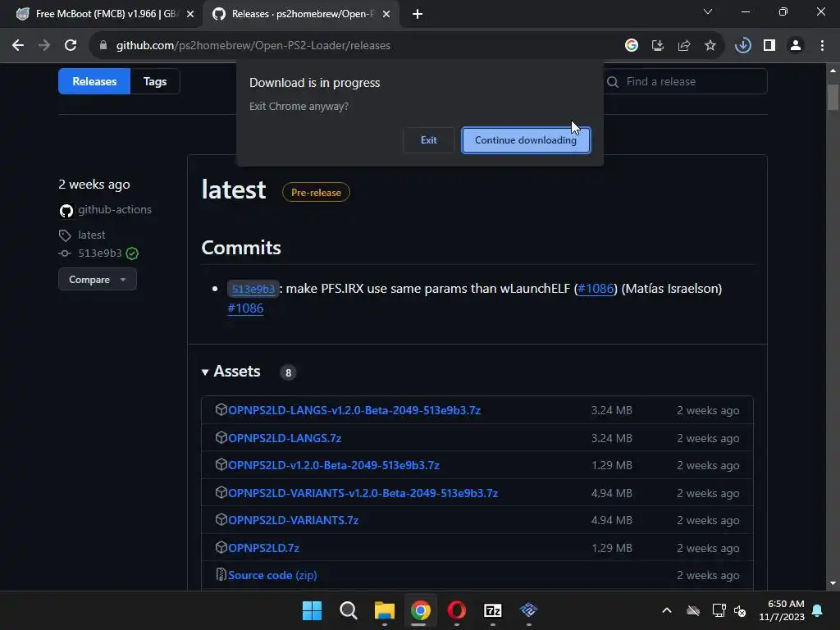Open notifications bell icon
The image size is (840, 630).
[818, 610]
